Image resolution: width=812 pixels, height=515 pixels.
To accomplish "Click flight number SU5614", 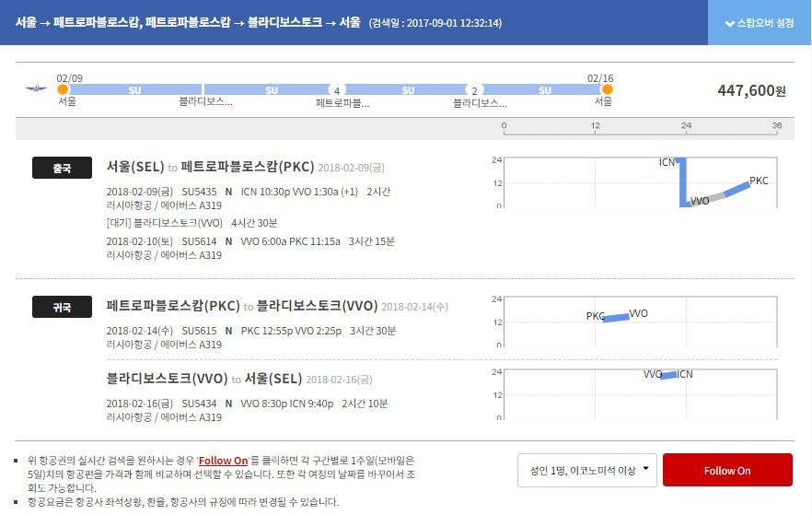I will (199, 241).
